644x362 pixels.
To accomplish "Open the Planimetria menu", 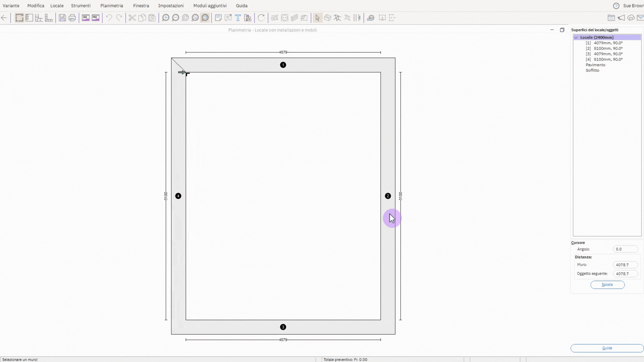I will point(111,6).
